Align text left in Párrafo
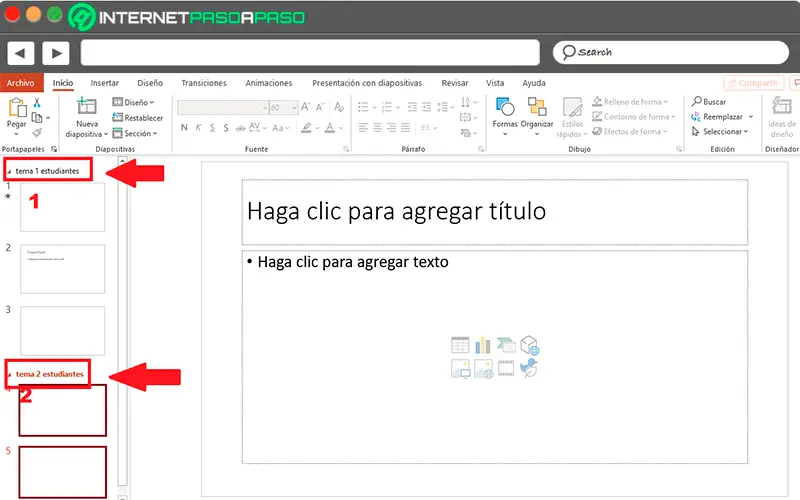800x500 pixels. [363, 128]
